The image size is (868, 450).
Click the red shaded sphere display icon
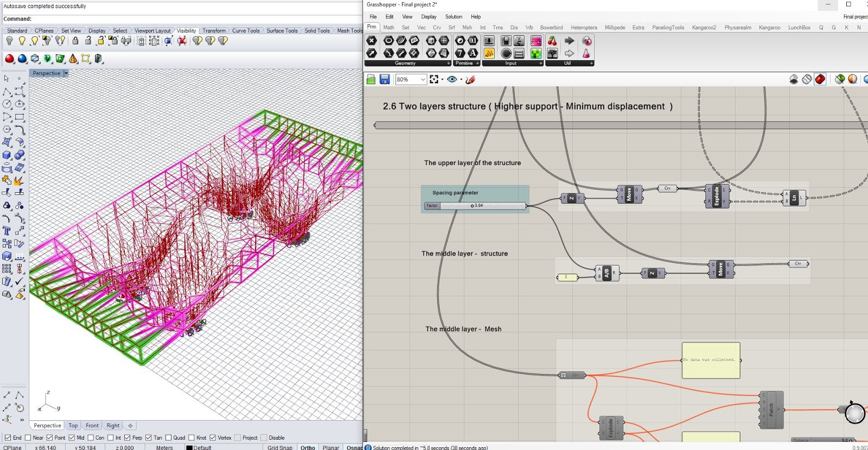point(9,59)
